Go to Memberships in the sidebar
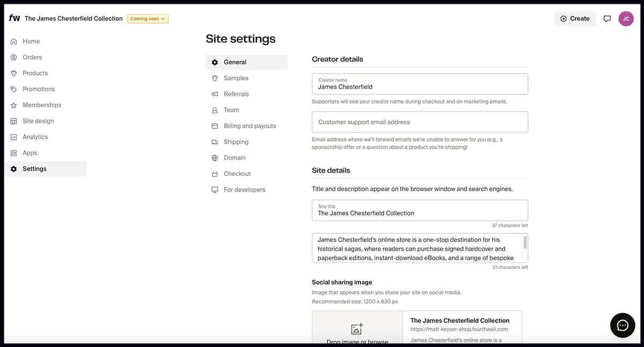This screenshot has height=347, width=644. 42,105
